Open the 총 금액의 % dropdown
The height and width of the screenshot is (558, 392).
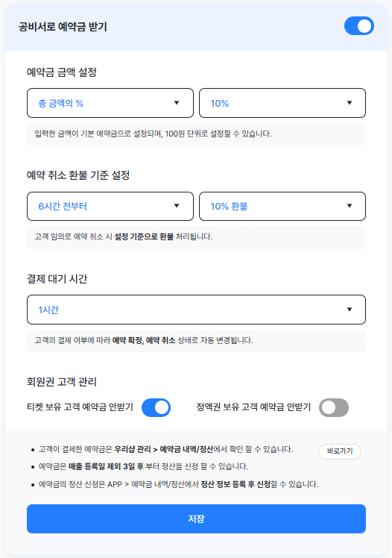tap(110, 103)
